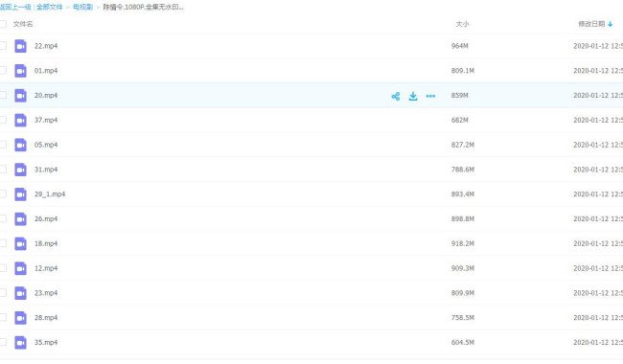
Task: Open more options for 20.mp4
Action: (430, 96)
